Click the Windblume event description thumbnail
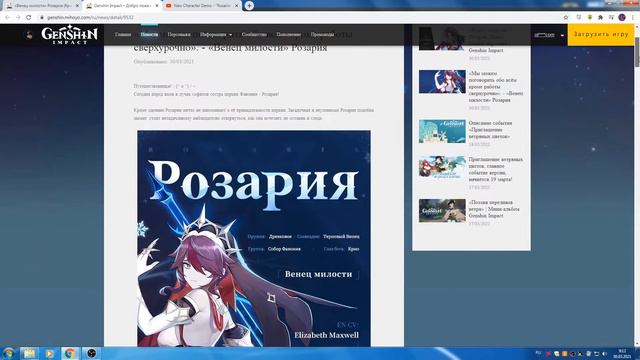This screenshot has width=640, height=360. (442, 131)
